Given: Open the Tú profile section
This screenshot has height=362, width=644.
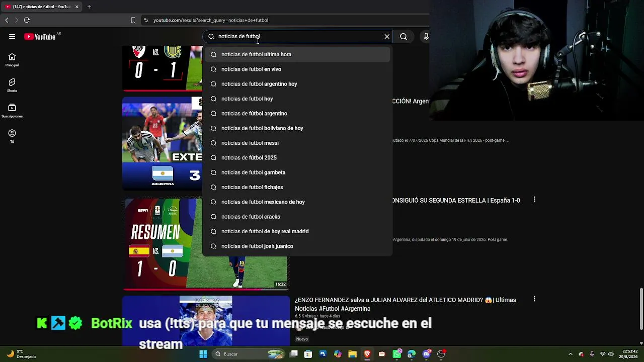Looking at the screenshot, I should tap(12, 136).
